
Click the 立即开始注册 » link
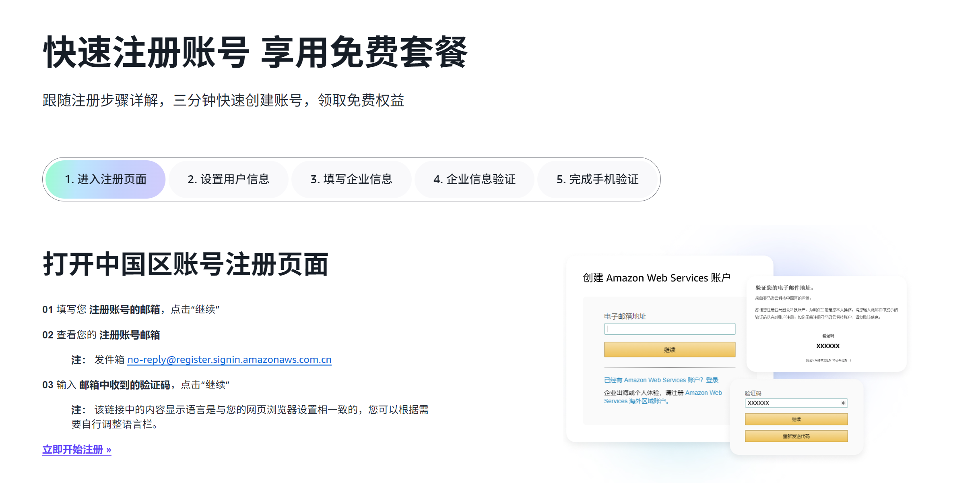point(76,449)
